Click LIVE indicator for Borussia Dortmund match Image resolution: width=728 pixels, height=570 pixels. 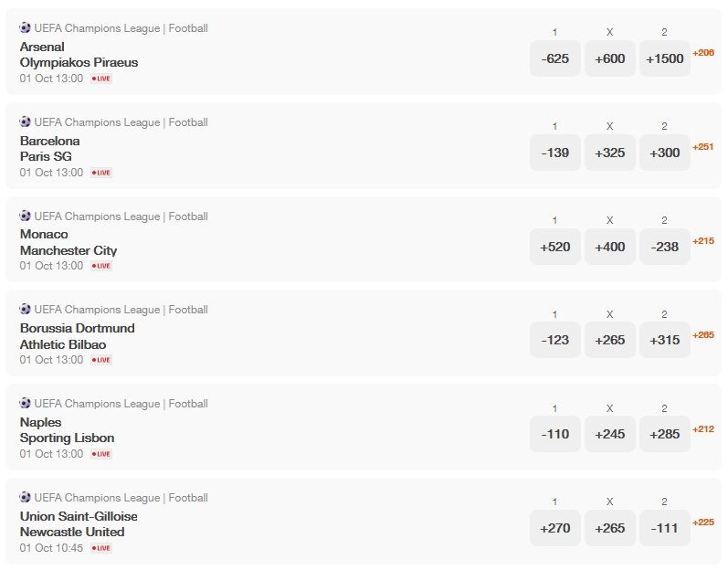tap(100, 360)
